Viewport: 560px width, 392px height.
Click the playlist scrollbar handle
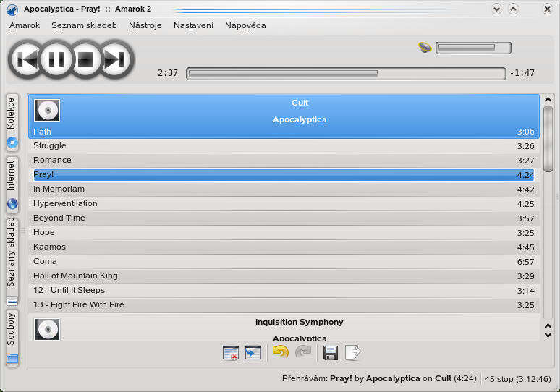click(548, 140)
